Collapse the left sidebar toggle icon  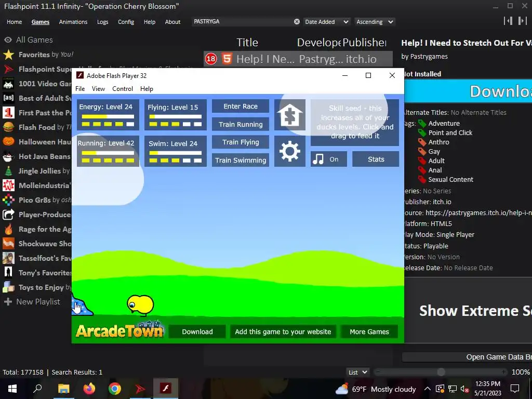point(508,21)
